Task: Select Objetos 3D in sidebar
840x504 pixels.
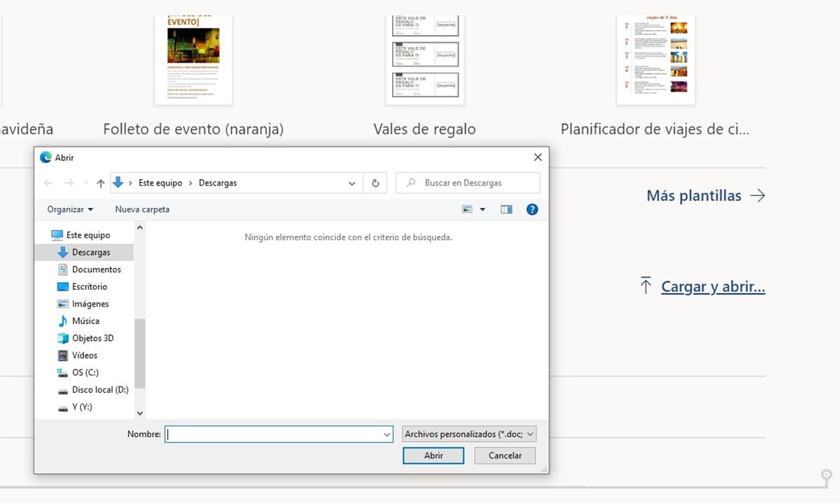Action: 85,338
